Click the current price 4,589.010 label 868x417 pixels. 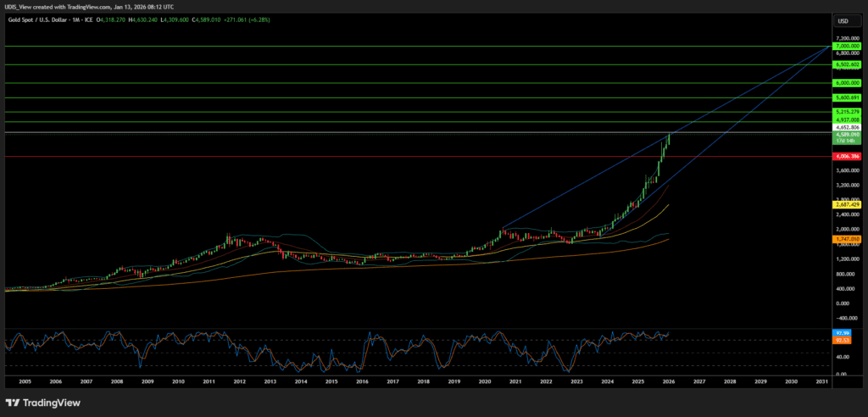click(x=847, y=134)
